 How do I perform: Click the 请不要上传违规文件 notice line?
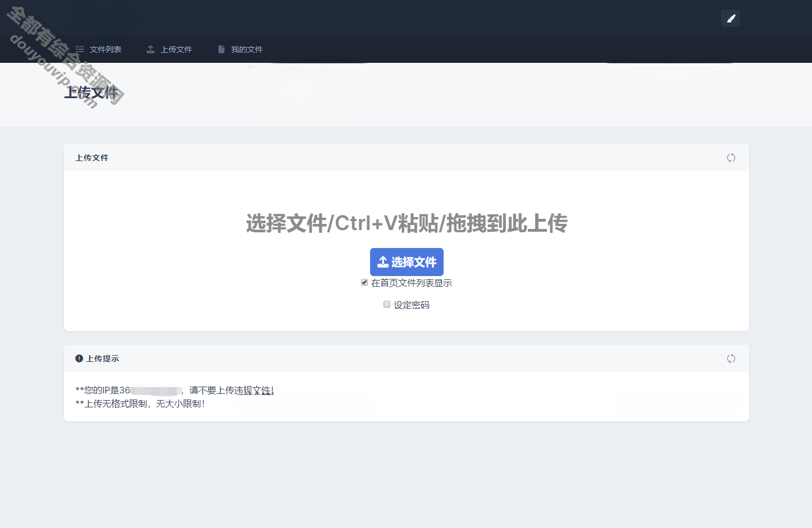(175, 390)
